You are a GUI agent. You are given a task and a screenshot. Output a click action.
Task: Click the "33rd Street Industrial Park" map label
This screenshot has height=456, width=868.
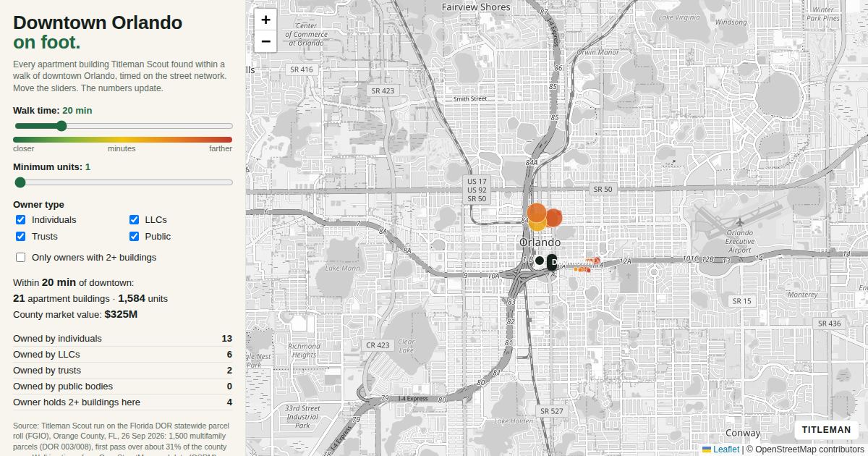point(302,416)
